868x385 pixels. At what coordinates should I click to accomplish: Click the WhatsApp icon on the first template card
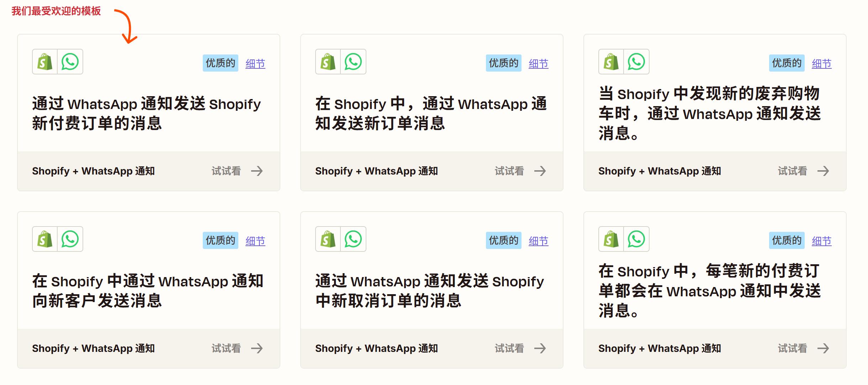69,62
